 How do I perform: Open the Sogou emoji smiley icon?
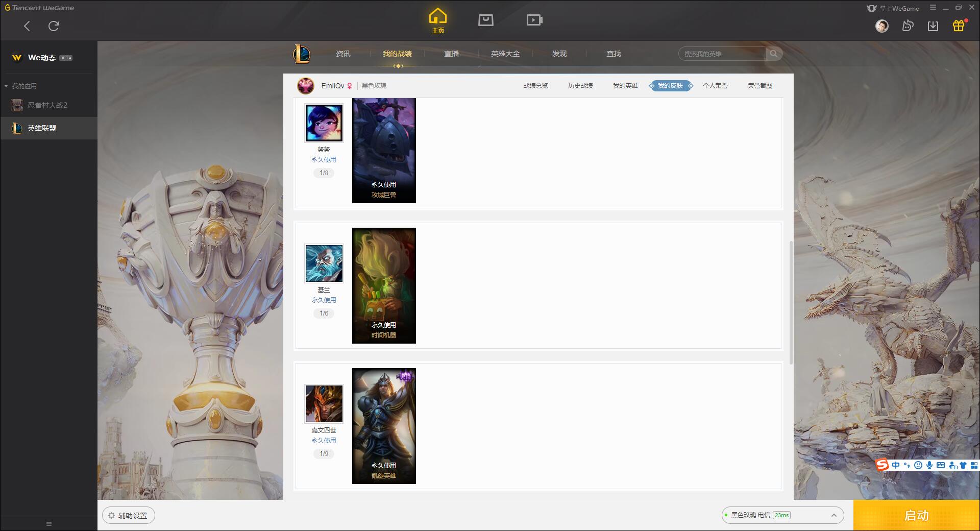point(918,465)
